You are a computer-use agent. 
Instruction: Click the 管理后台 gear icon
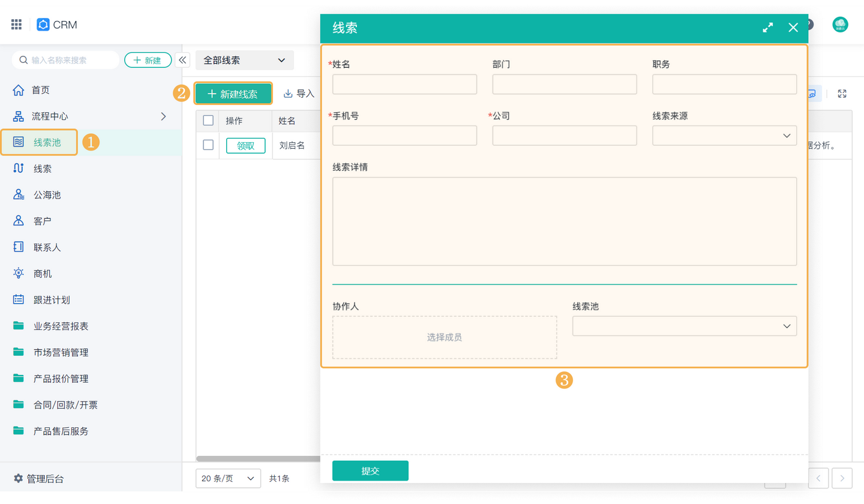click(x=18, y=479)
